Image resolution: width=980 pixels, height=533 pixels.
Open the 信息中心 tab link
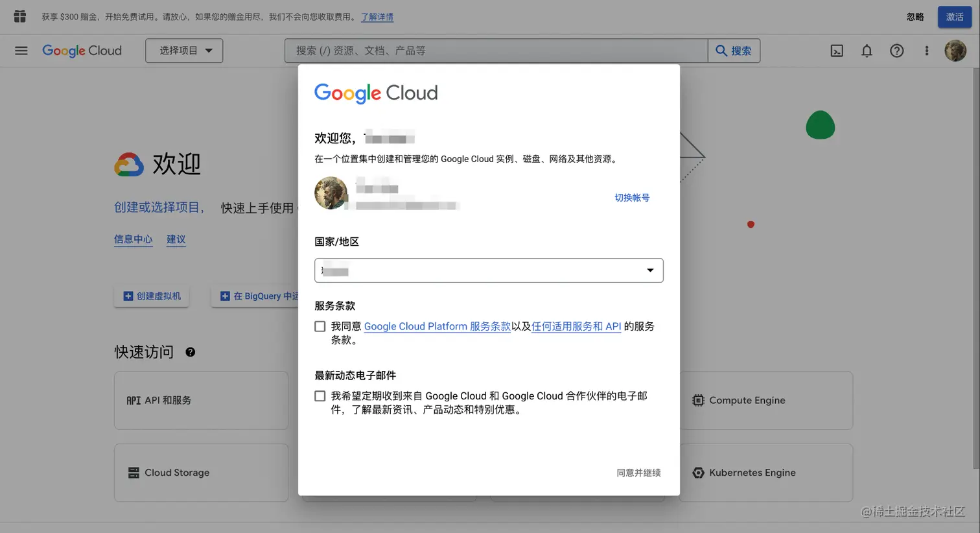coord(134,239)
